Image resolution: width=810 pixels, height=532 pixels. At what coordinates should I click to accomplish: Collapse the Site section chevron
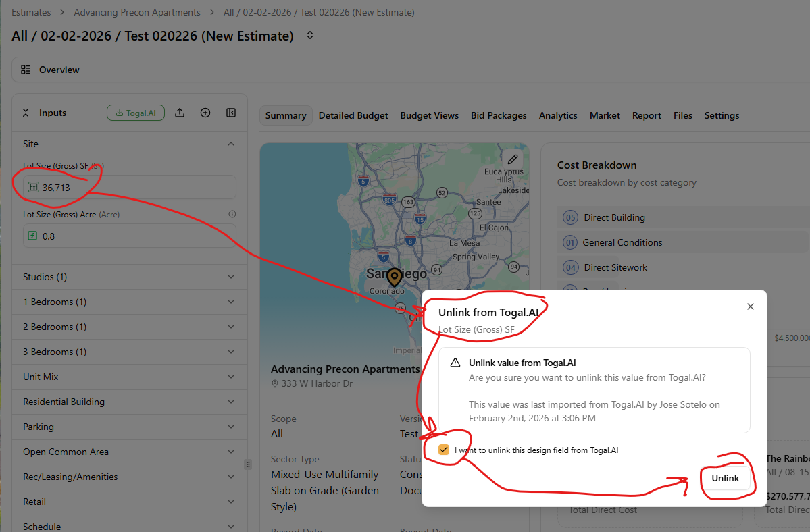[231, 144]
